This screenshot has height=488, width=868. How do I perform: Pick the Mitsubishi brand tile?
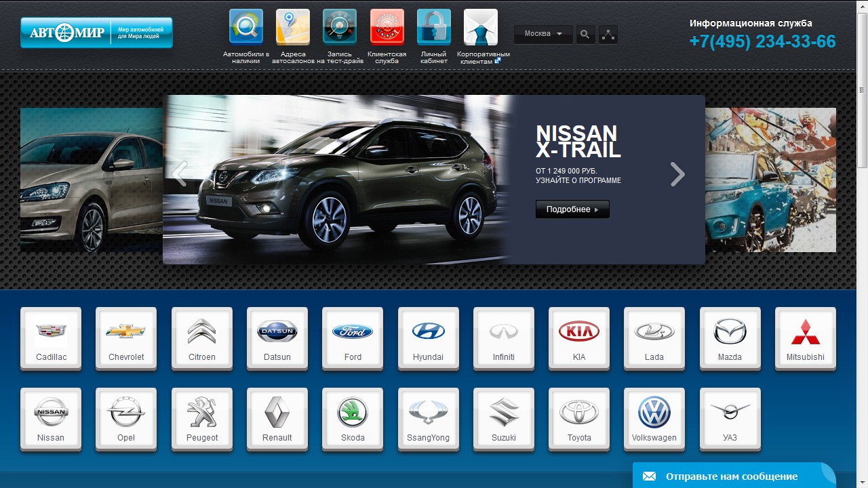pos(806,339)
